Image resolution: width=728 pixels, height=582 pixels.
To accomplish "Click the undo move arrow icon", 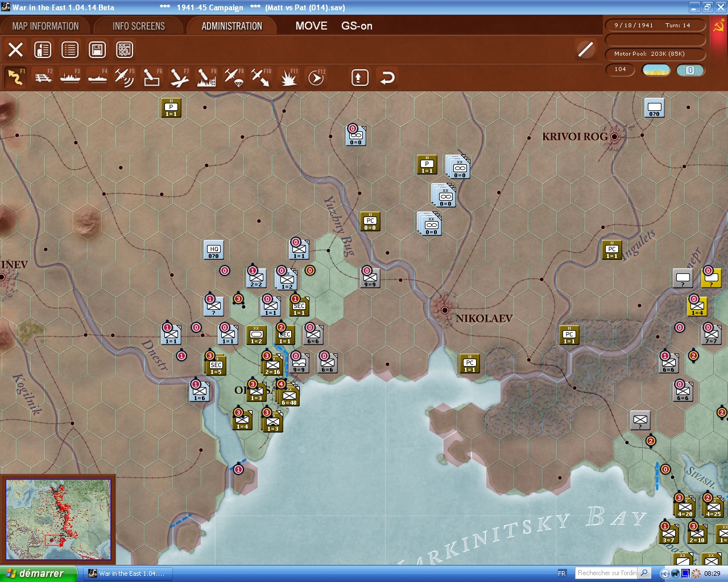I will click(387, 77).
